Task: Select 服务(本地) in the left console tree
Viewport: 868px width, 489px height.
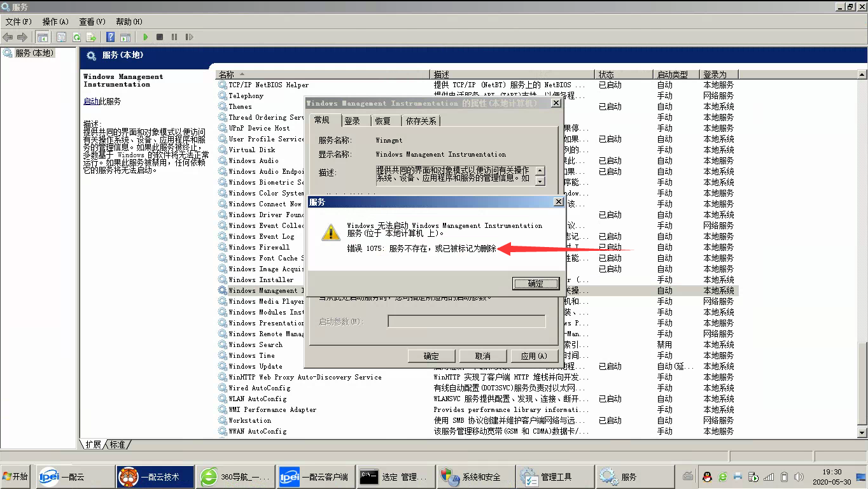Action: coord(34,53)
